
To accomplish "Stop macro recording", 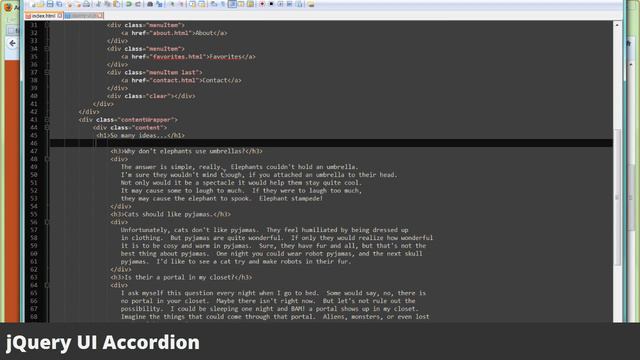I will pos(271,4).
